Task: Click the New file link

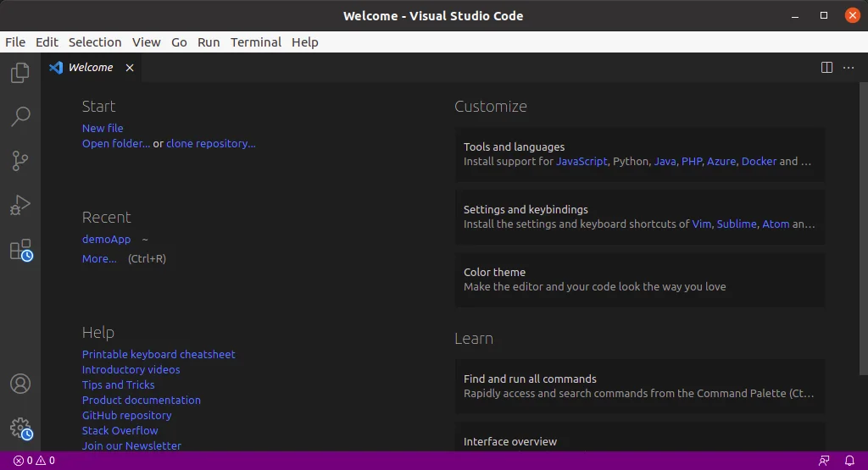Action: [x=103, y=128]
